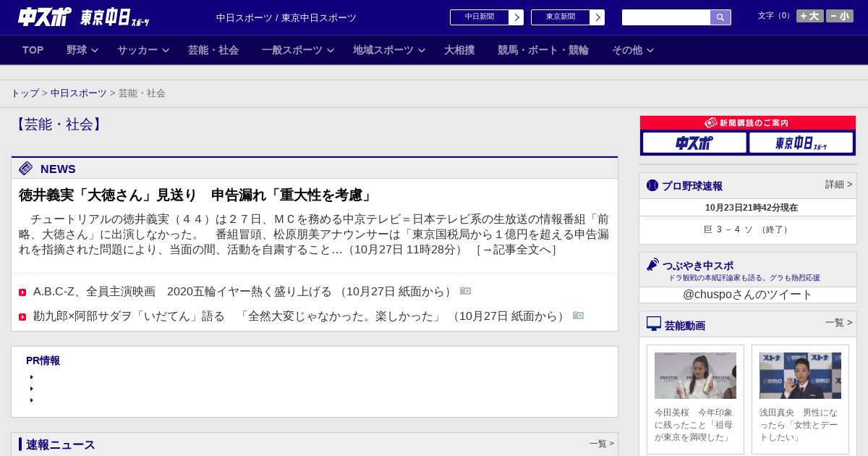Screen dimensions: 868x456
Task: Click 速報ニュース section heading
Action: pyautogui.click(x=61, y=444)
